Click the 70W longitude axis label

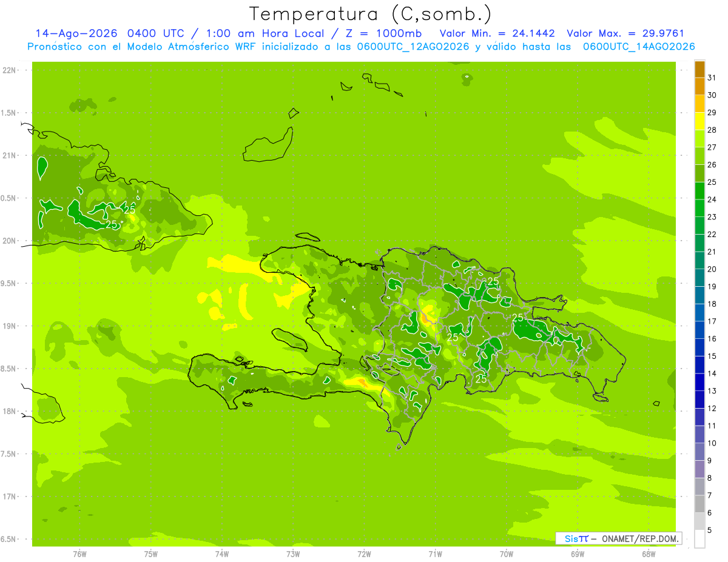point(507,554)
